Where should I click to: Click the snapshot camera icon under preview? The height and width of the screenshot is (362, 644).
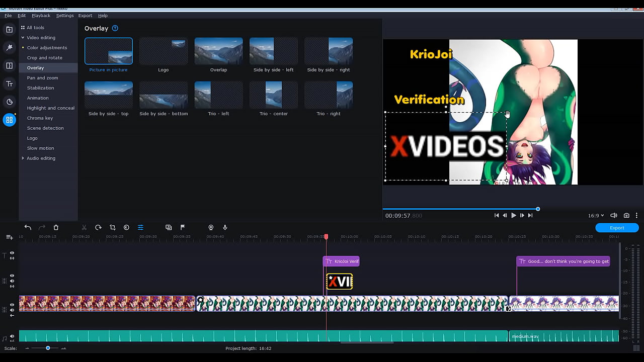626,216
